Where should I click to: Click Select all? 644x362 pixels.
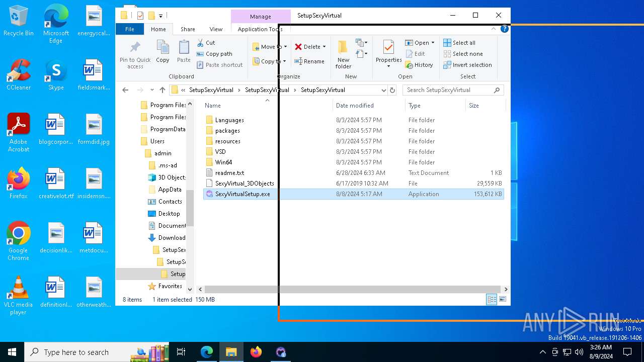(x=459, y=43)
